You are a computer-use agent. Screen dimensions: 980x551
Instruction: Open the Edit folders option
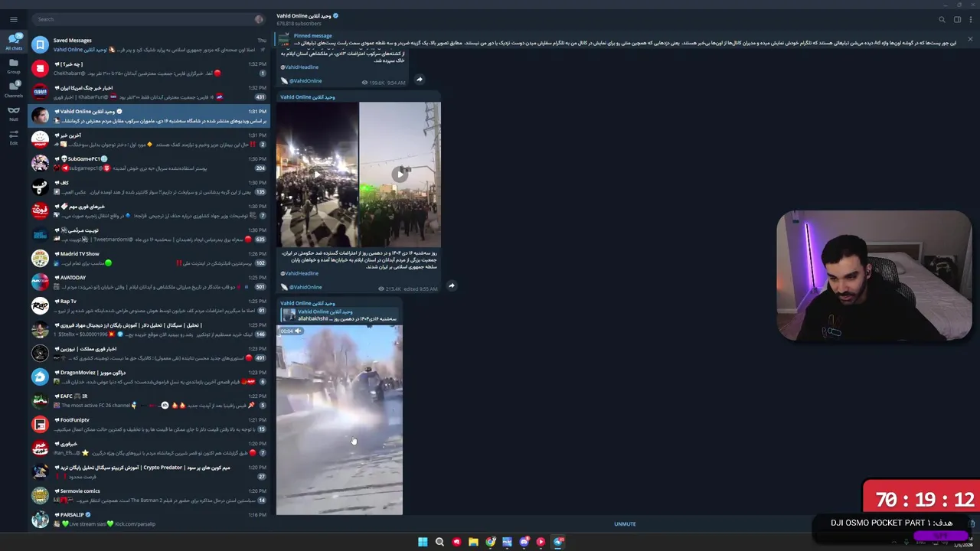tap(13, 137)
